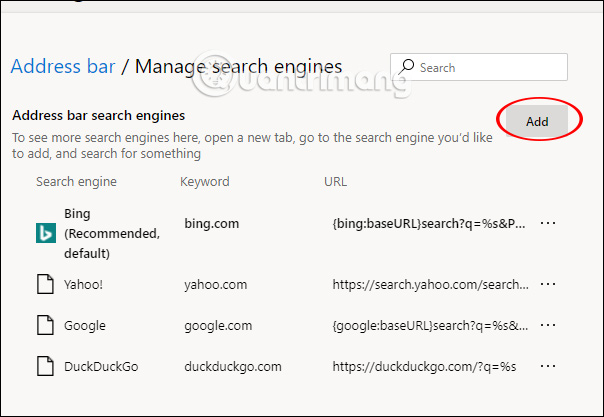Click the Google page icon

[x=45, y=325]
